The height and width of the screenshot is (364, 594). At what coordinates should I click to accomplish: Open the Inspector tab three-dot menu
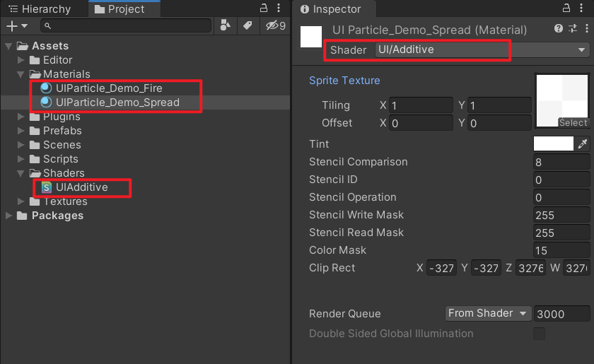(x=581, y=8)
